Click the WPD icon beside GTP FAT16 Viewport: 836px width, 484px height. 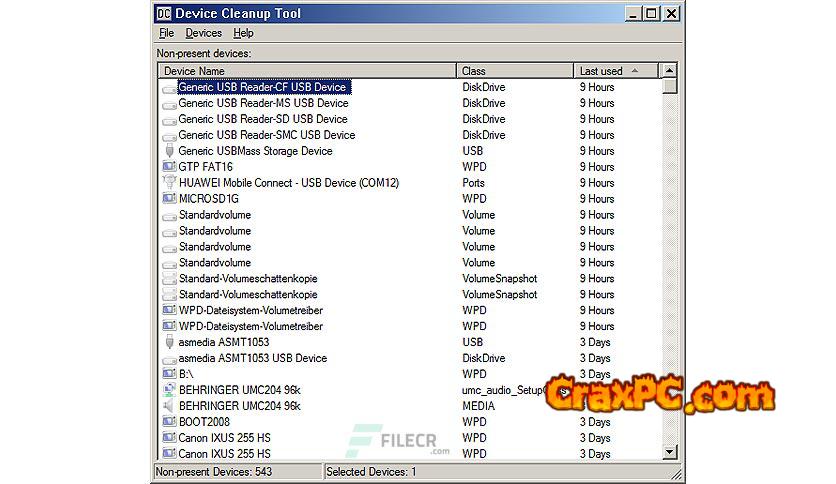169,166
